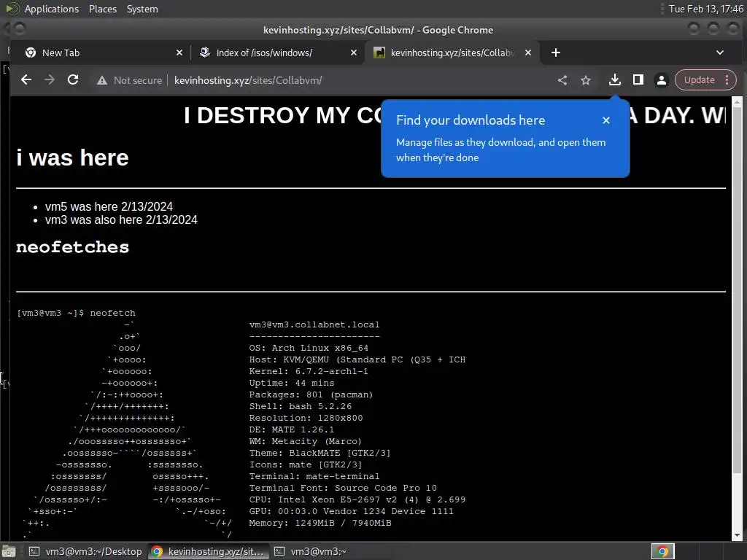The height and width of the screenshot is (560, 747).
Task: Click 'GPU: 00:03.0 Vendor 1234' line
Action: point(351,511)
